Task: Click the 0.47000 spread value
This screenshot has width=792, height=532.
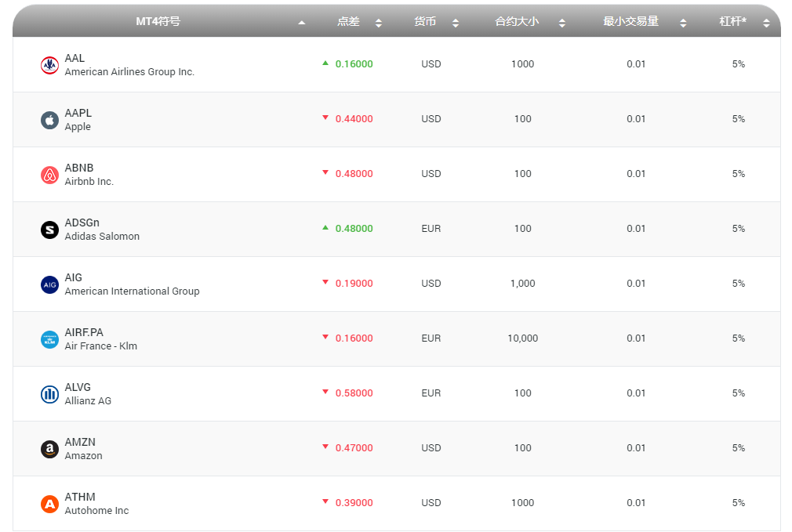Action: 354,447
